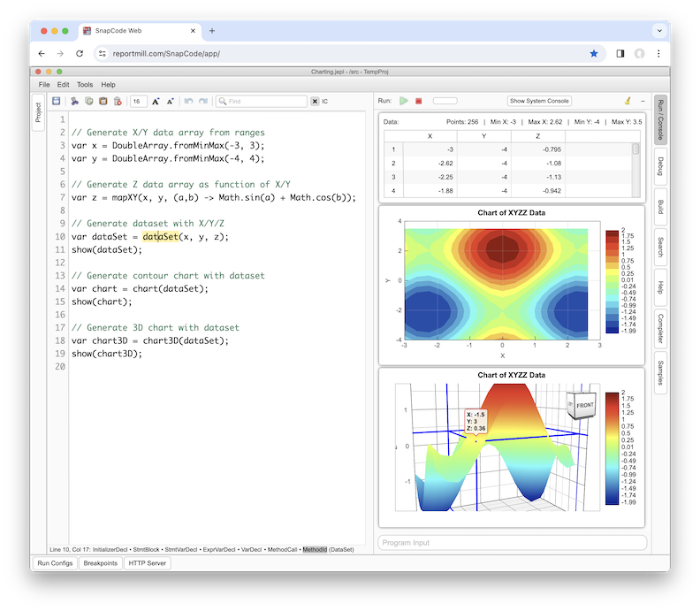700x611 pixels.
Task: Run the program with green play button
Action: pos(403,102)
